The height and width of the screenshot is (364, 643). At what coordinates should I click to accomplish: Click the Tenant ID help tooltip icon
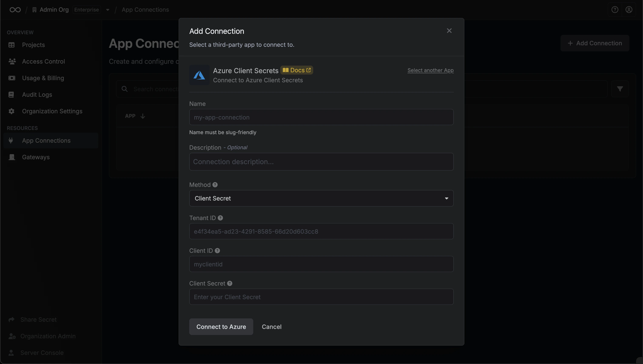coord(220,218)
